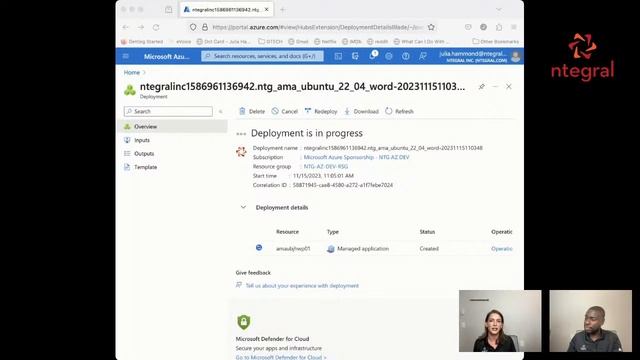Open Tell us about your experience link
The image size is (640, 360).
pos(302,286)
